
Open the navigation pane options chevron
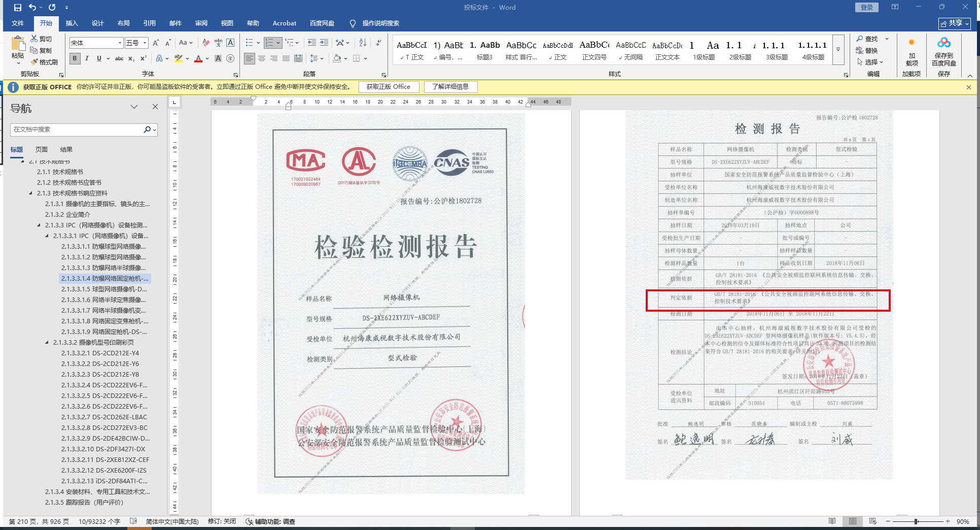click(134, 107)
